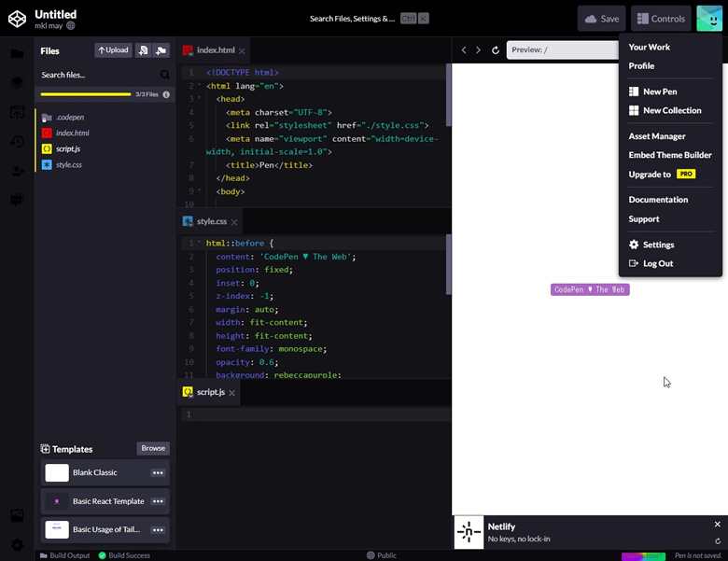Click the file search magnifier icon
This screenshot has width=728, height=561.
coord(165,75)
